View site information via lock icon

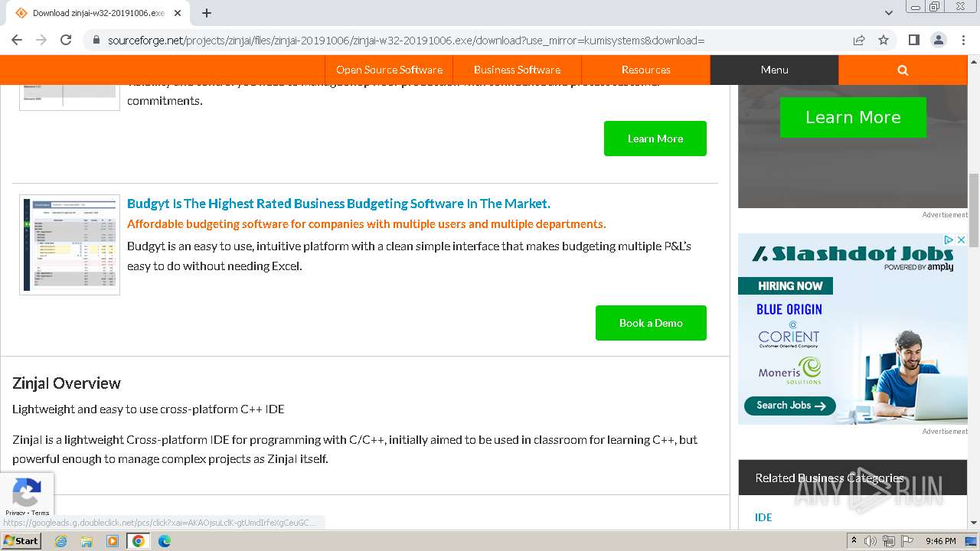pyautogui.click(x=96, y=41)
